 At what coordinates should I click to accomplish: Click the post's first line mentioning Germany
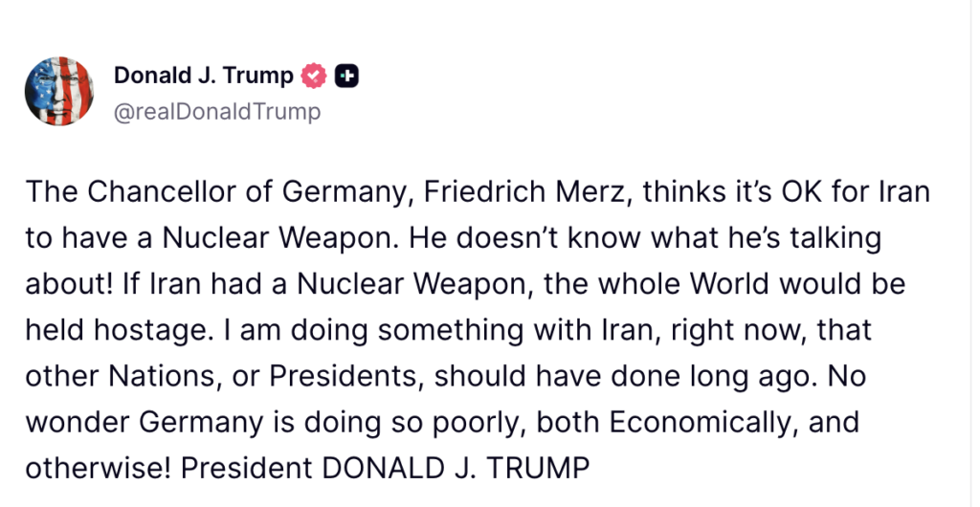coord(477,192)
